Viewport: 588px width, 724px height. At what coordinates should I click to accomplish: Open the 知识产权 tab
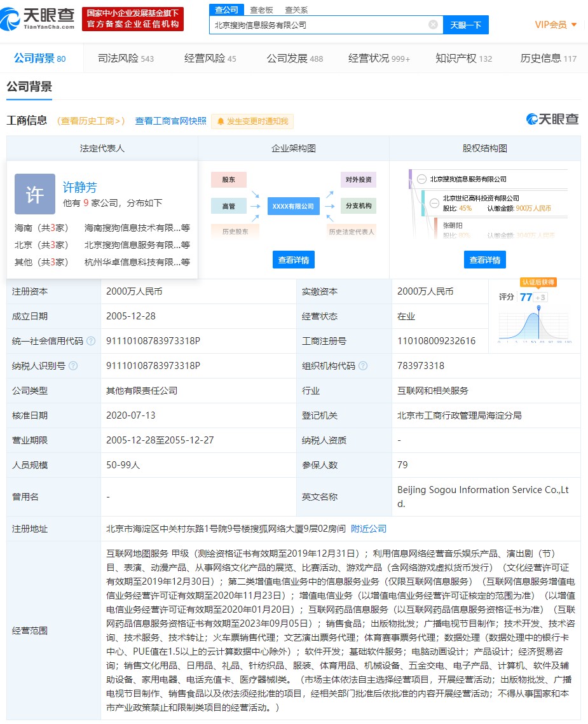464,58
